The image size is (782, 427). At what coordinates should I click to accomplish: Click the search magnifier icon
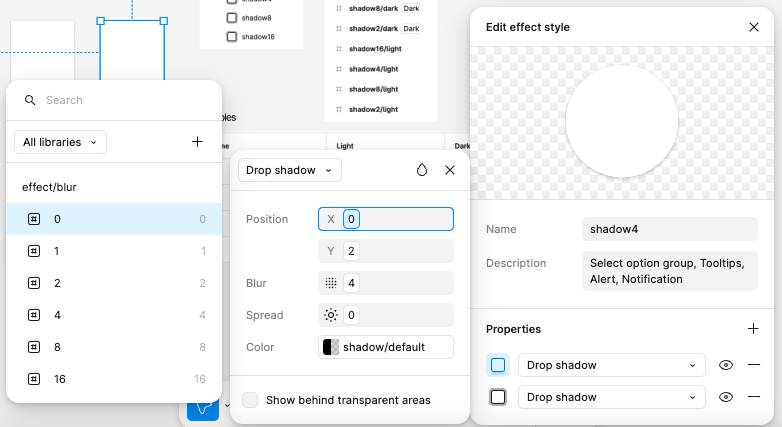click(x=30, y=100)
